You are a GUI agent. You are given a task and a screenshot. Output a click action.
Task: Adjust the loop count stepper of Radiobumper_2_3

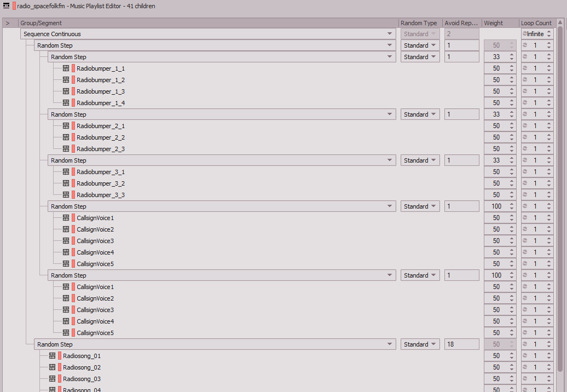(x=549, y=148)
